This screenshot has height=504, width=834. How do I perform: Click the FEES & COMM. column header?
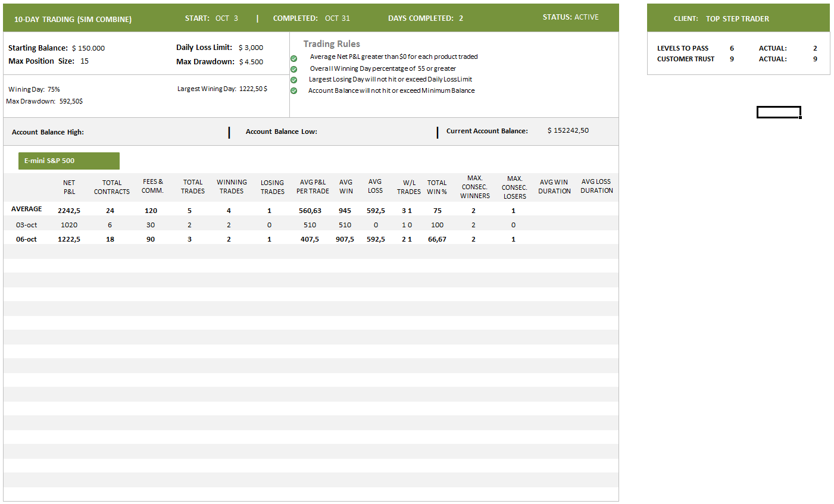pyautogui.click(x=152, y=186)
